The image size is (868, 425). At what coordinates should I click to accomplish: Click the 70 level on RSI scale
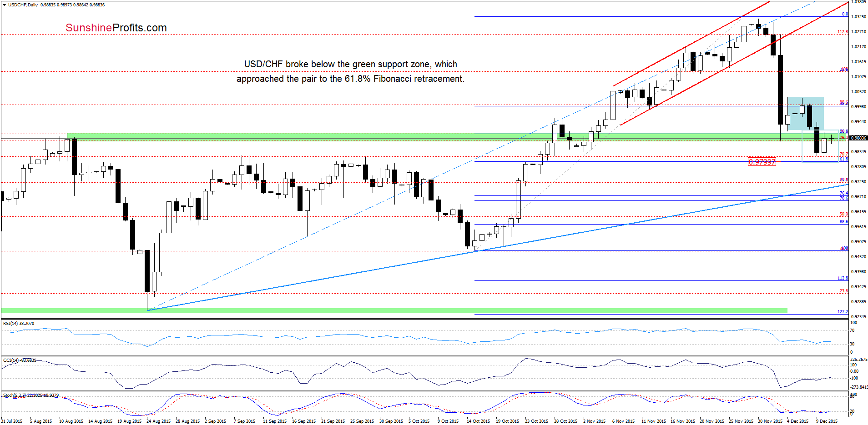[x=853, y=330]
